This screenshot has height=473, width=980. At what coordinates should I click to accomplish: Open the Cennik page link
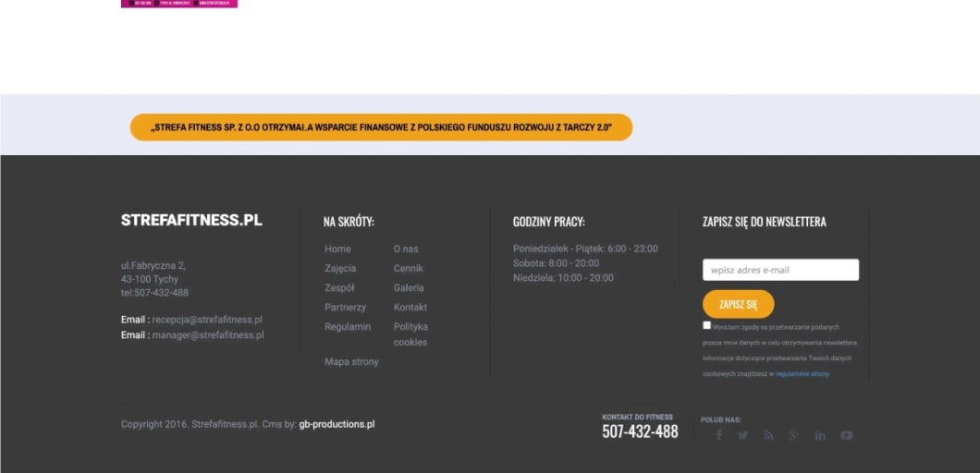[x=408, y=268]
